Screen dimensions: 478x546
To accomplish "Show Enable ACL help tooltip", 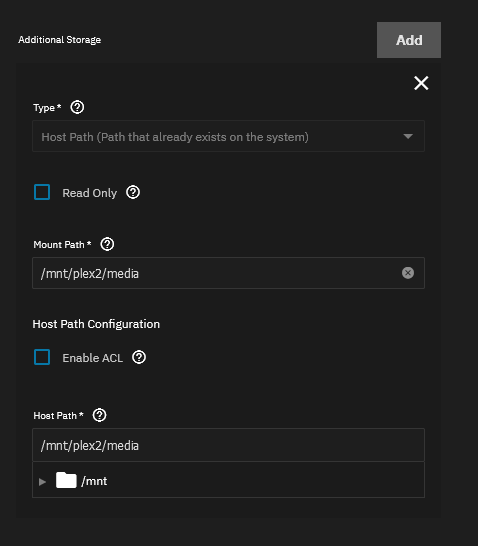I will pyautogui.click(x=139, y=357).
